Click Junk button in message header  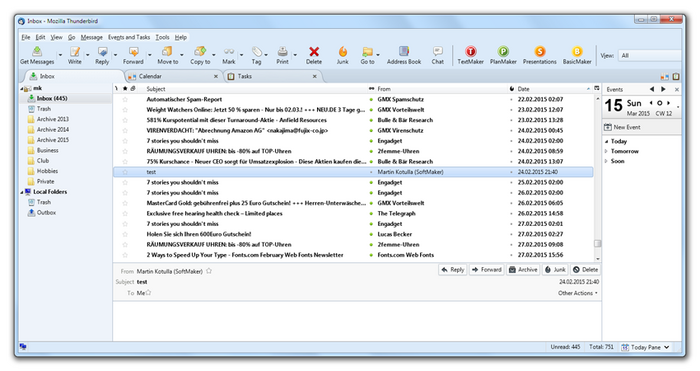[555, 270]
